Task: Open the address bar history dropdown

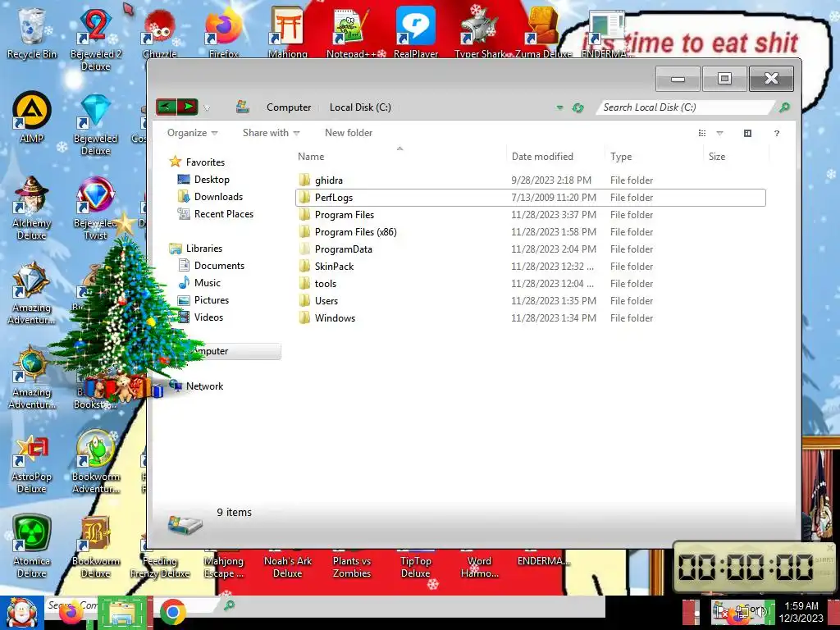Action: tap(559, 107)
